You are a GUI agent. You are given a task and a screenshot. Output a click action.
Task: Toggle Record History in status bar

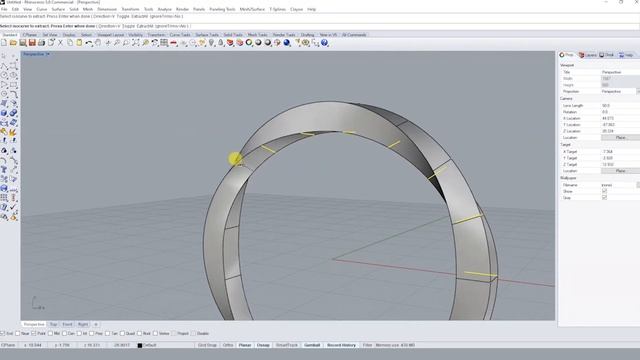(x=341, y=345)
